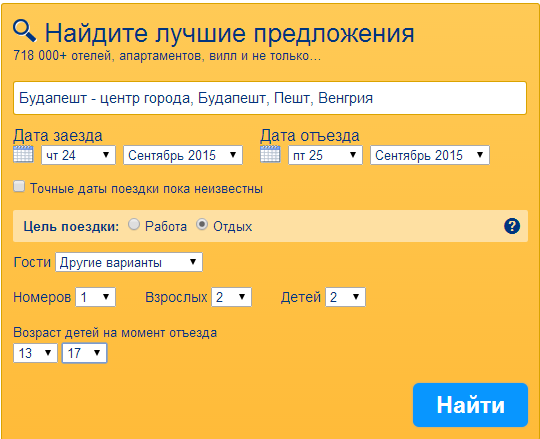Expand the 'Гости' dropdown 'Другие варианты'
Screen dimensions: 540x439
tap(129, 262)
